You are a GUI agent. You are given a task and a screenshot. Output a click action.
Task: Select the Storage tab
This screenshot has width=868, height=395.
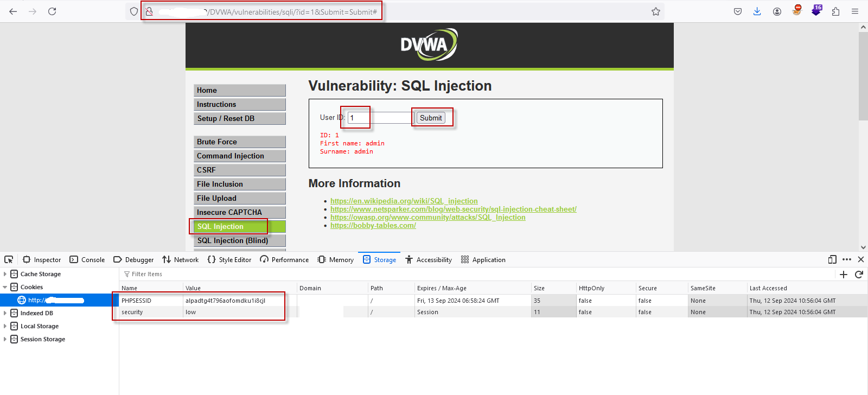379,260
